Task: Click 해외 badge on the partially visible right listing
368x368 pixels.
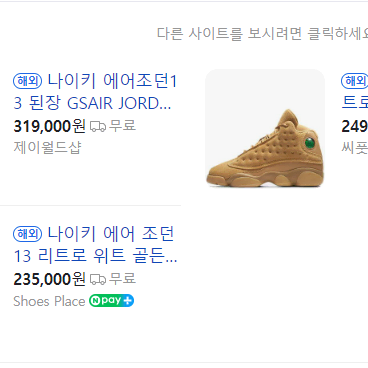Action: coord(354,81)
